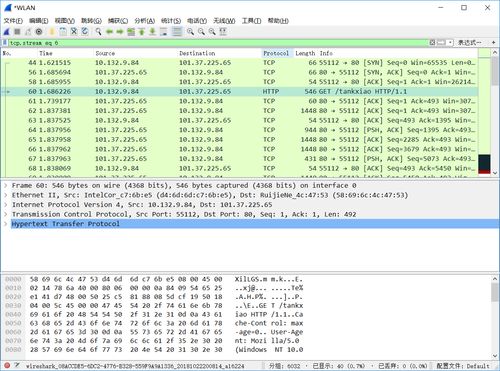Click the filter bookmark icon
Image resolution: width=500 pixels, height=371 pixels.
(5, 43)
